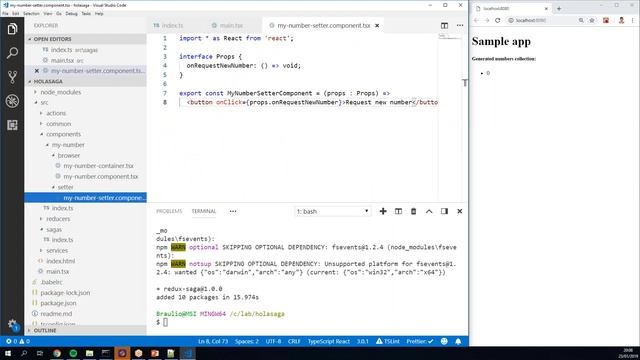The image size is (640, 360).
Task: Click the editor minimap
Action: pyautogui.click(x=449, y=37)
